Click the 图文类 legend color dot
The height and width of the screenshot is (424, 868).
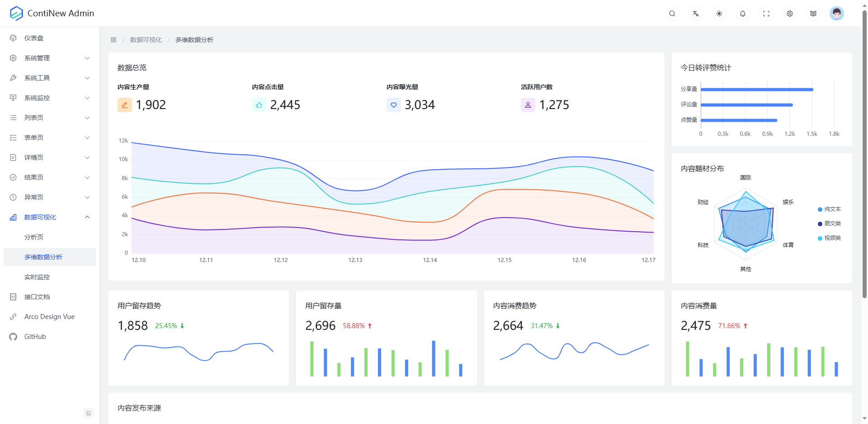(820, 224)
